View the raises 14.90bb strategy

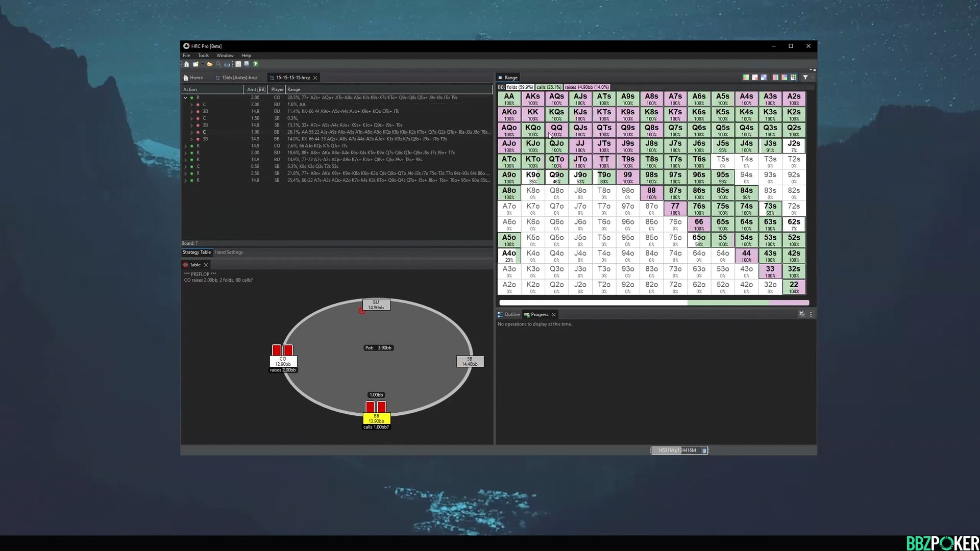586,87
